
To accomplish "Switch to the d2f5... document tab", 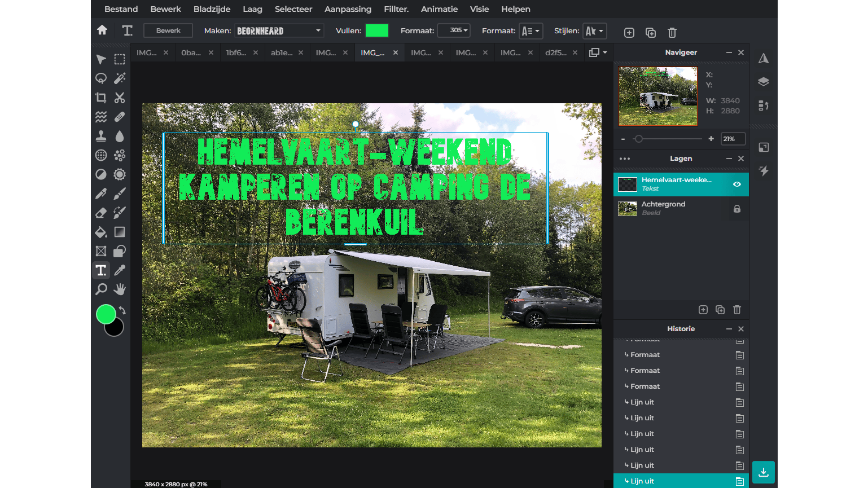I will [556, 52].
